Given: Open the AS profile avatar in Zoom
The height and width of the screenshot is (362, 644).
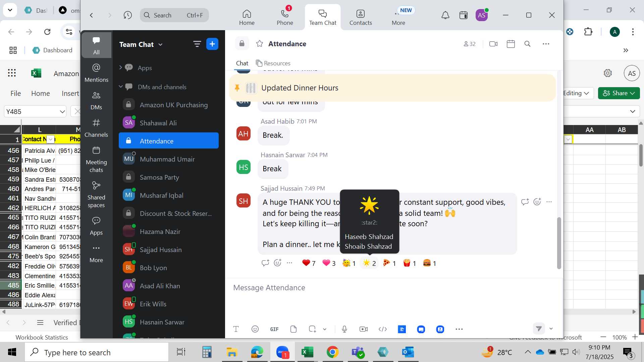Looking at the screenshot, I should pyautogui.click(x=482, y=15).
